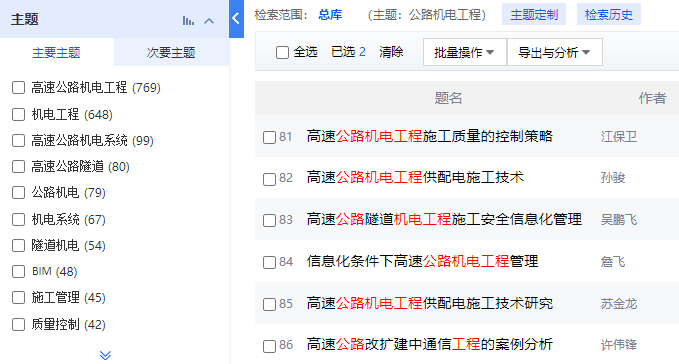Check the 高速公路机电工程 (769) topic filter
The width and height of the screenshot is (679, 364).
(x=18, y=88)
